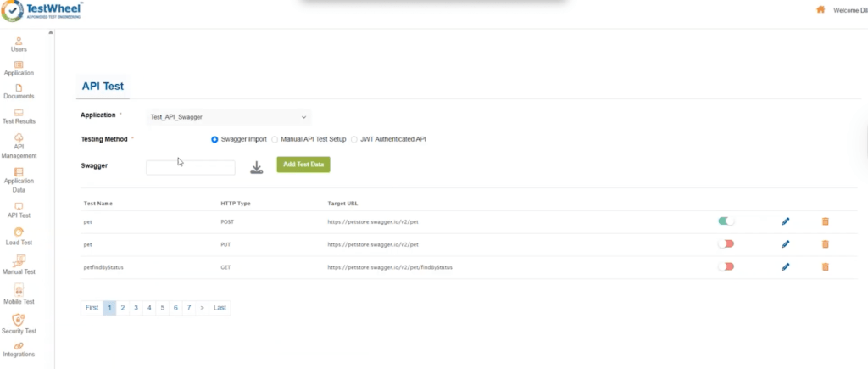
Task: Delete the petFindByStatus test row
Action: 825,266
